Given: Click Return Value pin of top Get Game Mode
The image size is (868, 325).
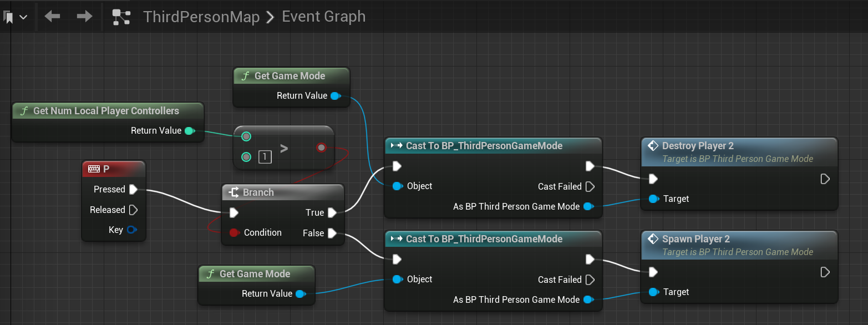Looking at the screenshot, I should pos(335,96).
